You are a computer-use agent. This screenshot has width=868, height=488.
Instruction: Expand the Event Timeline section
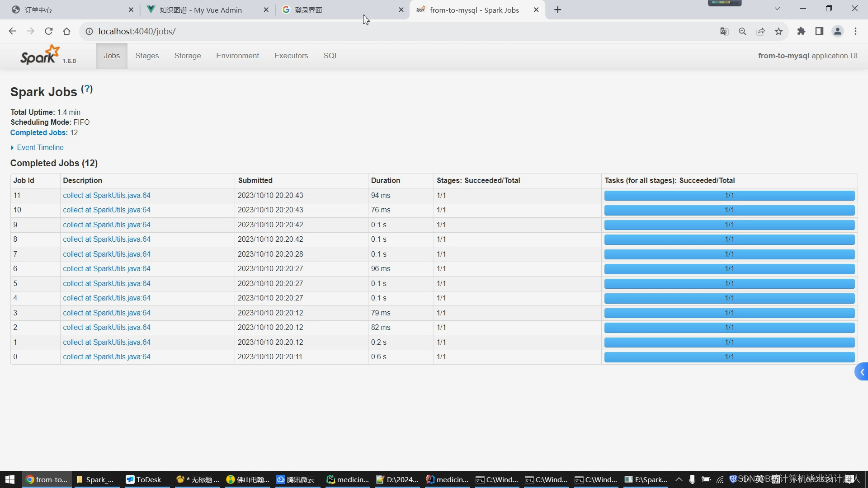pyautogui.click(x=40, y=147)
